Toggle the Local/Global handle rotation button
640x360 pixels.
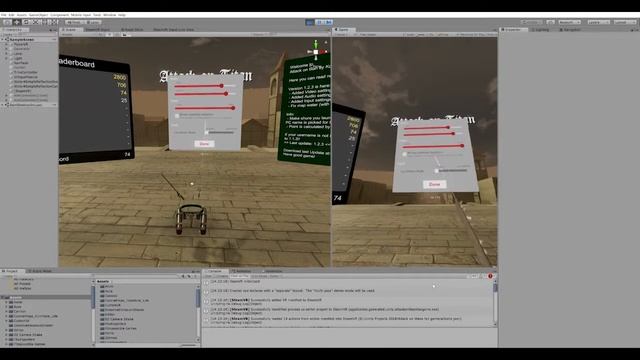tap(93, 22)
